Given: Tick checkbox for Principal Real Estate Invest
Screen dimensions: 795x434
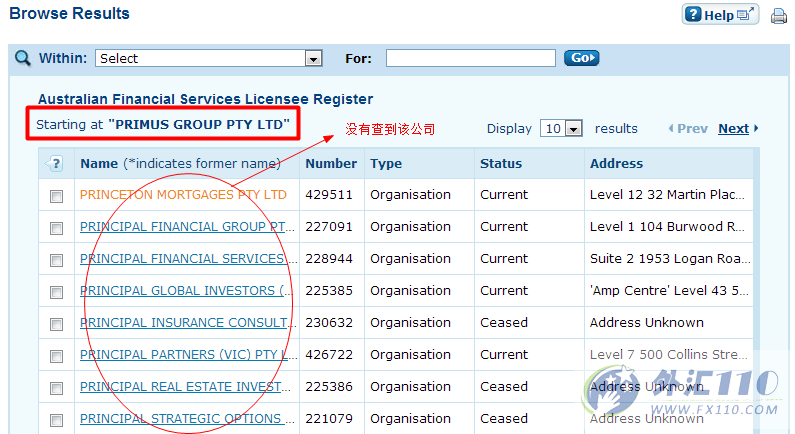Looking at the screenshot, I should tap(56, 388).
